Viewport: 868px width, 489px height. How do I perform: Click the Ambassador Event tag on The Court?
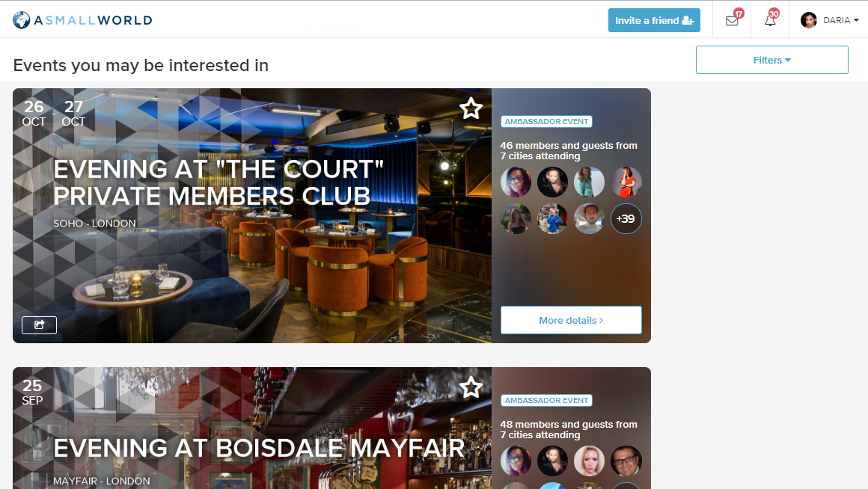(x=546, y=122)
